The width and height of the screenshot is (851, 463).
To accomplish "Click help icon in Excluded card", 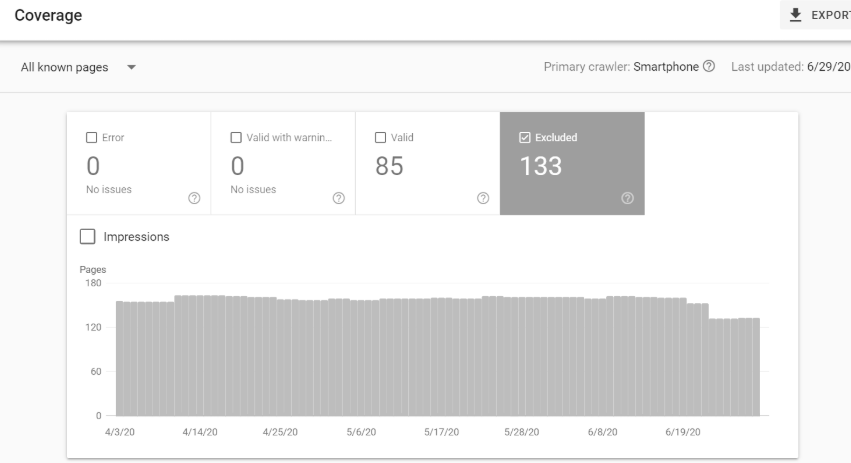I will click(627, 199).
